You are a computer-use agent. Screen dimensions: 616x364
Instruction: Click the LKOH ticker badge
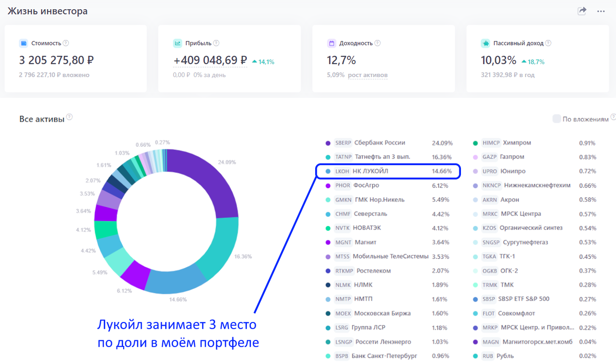[x=342, y=171]
